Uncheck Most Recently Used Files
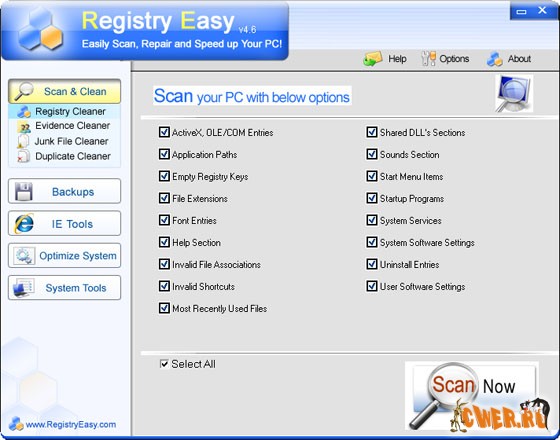The height and width of the screenshot is (440, 560). tap(164, 308)
